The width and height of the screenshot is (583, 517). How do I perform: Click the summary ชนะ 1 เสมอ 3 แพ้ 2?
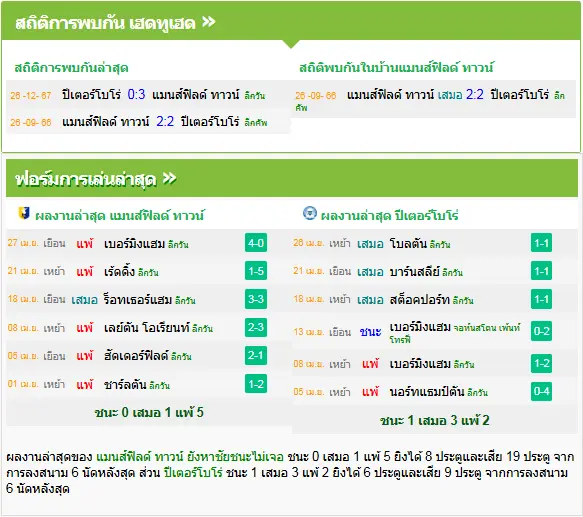(435, 420)
